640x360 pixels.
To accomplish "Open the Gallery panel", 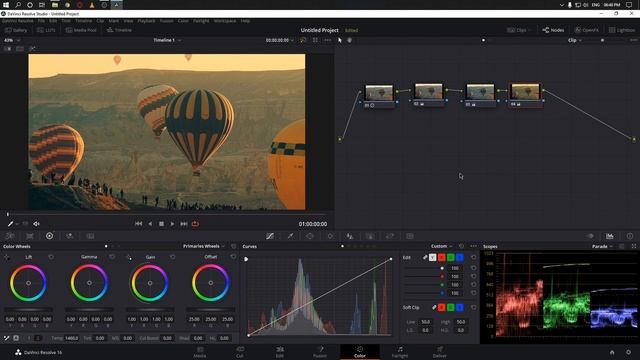I will click(16, 30).
